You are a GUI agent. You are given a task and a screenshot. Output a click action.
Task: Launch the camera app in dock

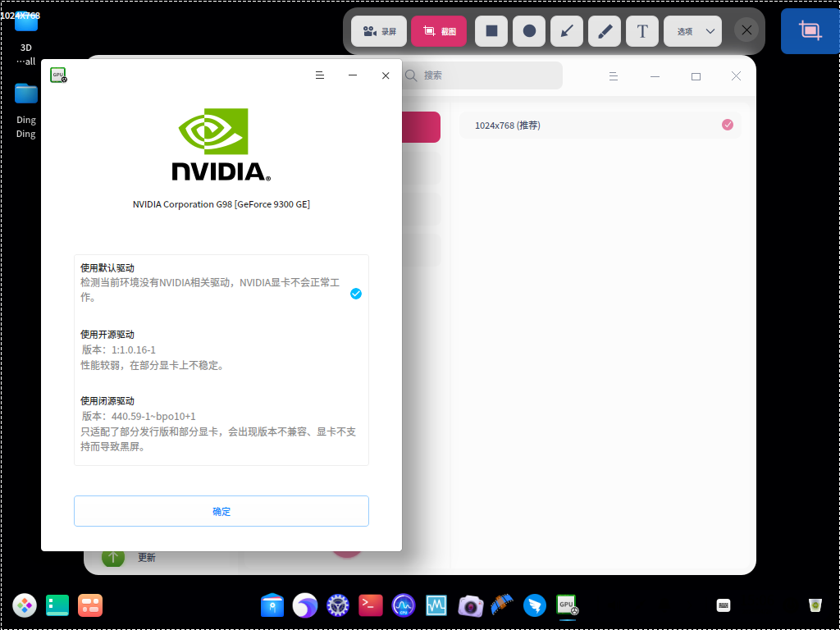[470, 606]
